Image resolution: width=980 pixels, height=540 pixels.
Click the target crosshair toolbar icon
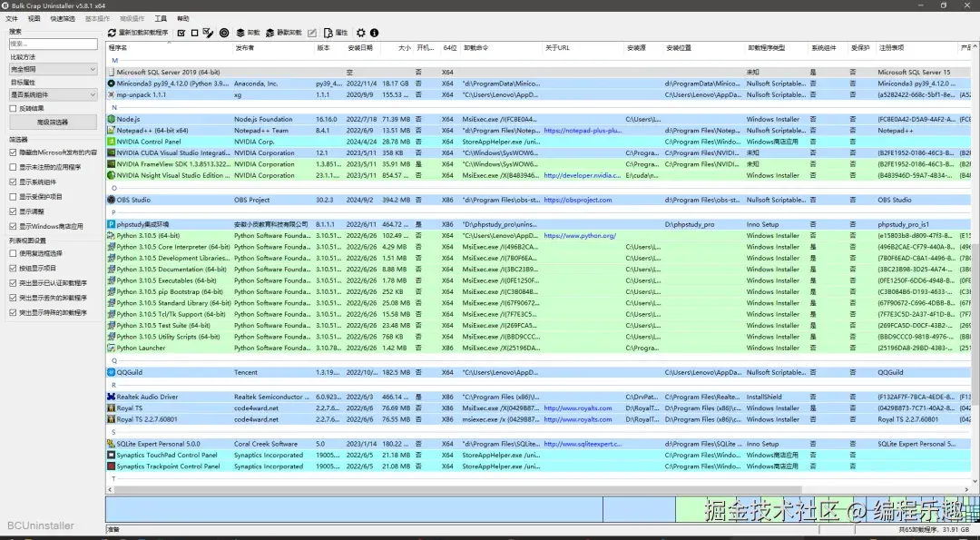click(224, 33)
